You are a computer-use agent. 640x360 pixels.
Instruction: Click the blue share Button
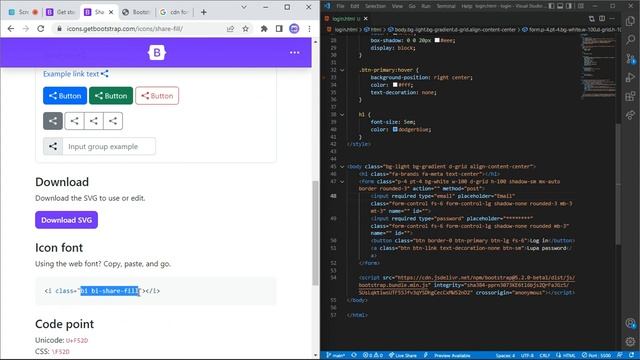65,96
